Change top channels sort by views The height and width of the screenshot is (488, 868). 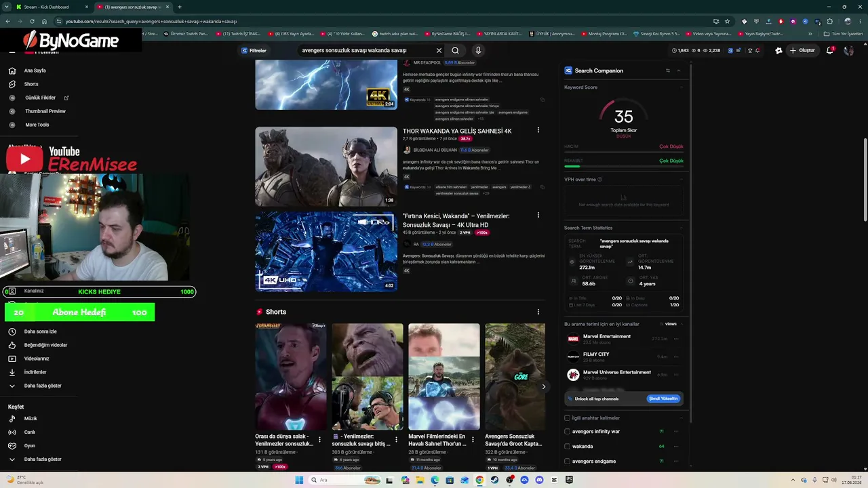669,324
